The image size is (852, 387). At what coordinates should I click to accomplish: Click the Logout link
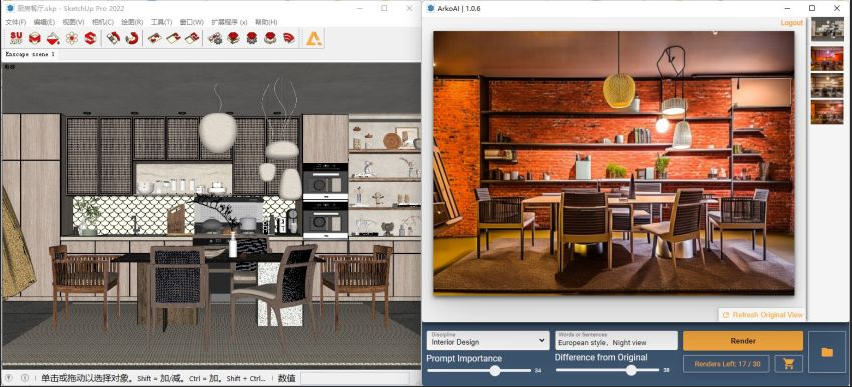[x=791, y=23]
